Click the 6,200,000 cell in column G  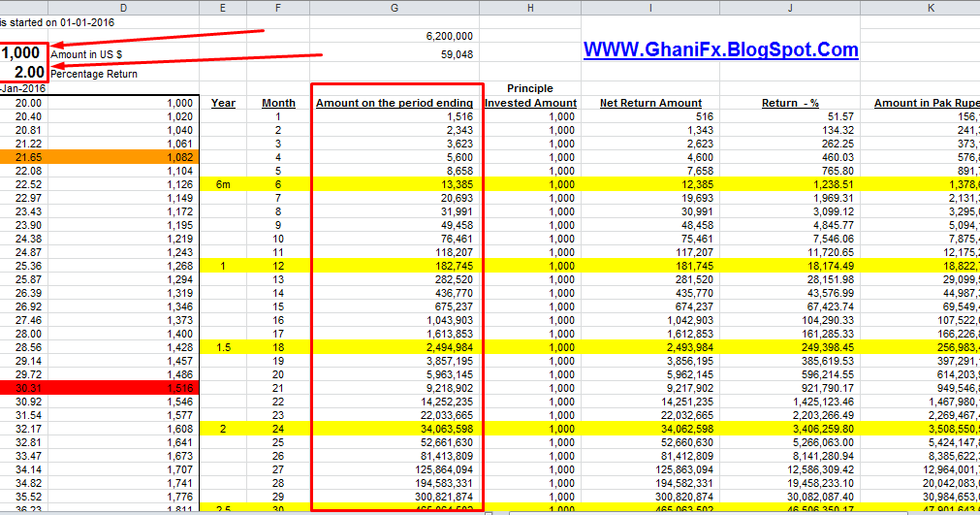click(395, 36)
